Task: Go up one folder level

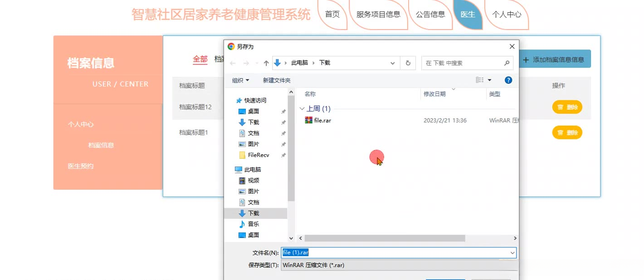Action: 266,63
